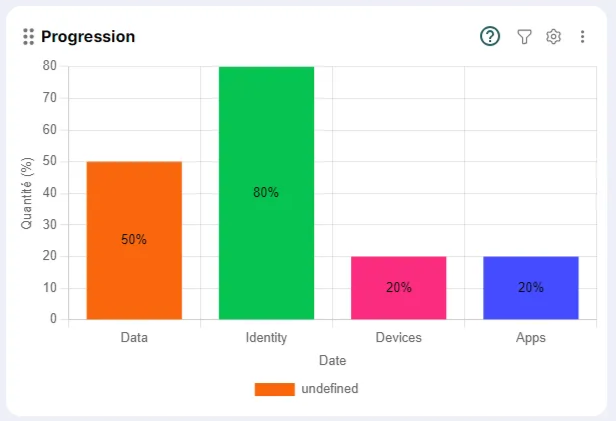
Task: Click the orange Data bar
Action: 134,200
